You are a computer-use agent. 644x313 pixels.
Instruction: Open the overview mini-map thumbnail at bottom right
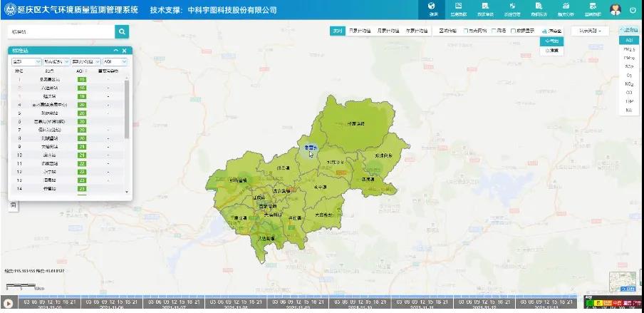click(x=623, y=282)
